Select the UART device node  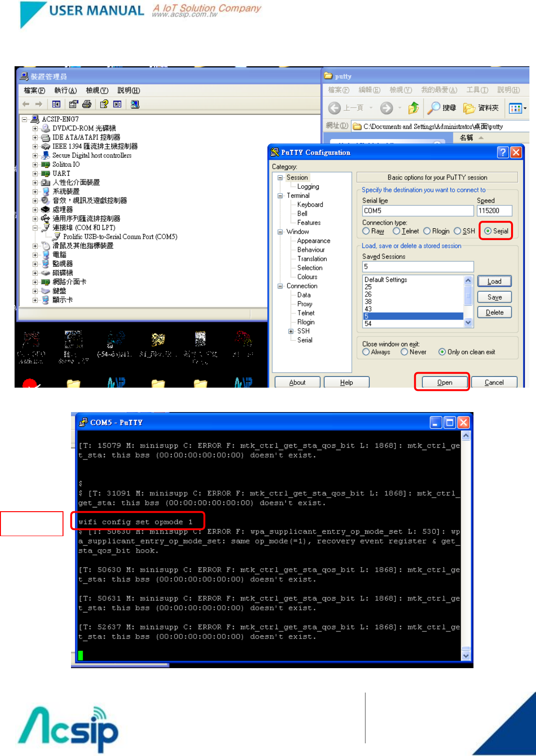pyautogui.click(x=61, y=173)
